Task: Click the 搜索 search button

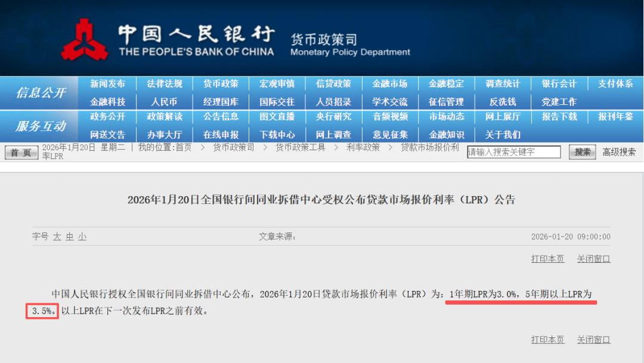Action: [582, 152]
